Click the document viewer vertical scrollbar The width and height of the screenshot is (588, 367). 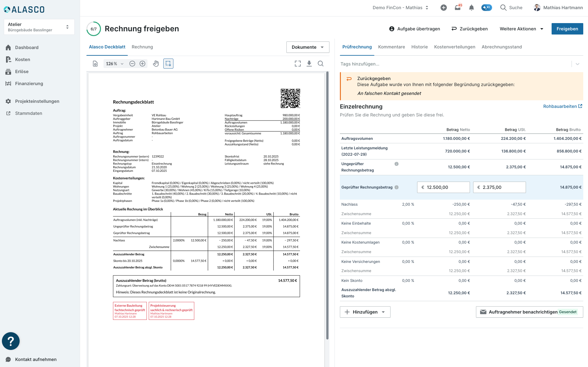click(327, 206)
